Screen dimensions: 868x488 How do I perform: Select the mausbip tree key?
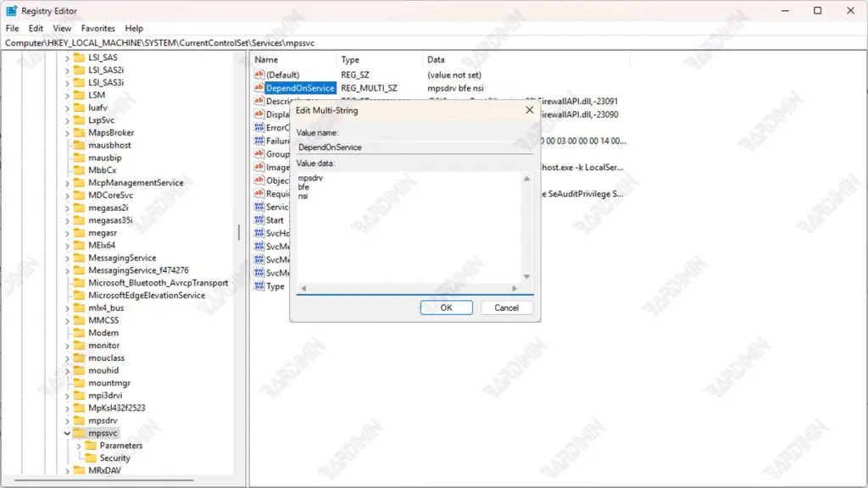pyautogui.click(x=104, y=158)
